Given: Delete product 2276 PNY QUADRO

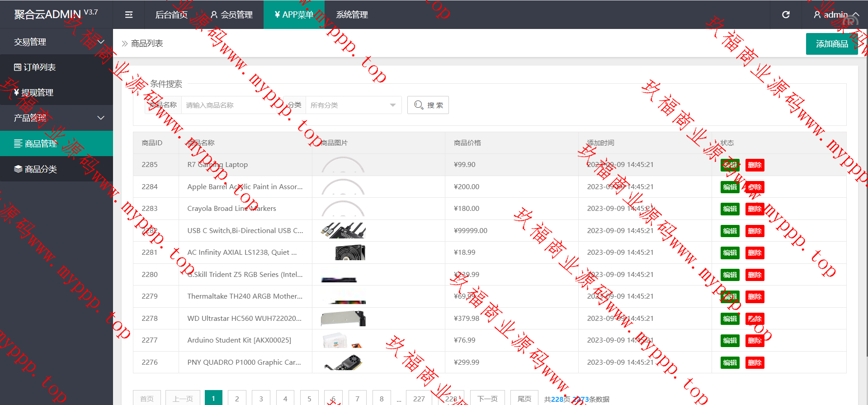Looking at the screenshot, I should pos(755,363).
